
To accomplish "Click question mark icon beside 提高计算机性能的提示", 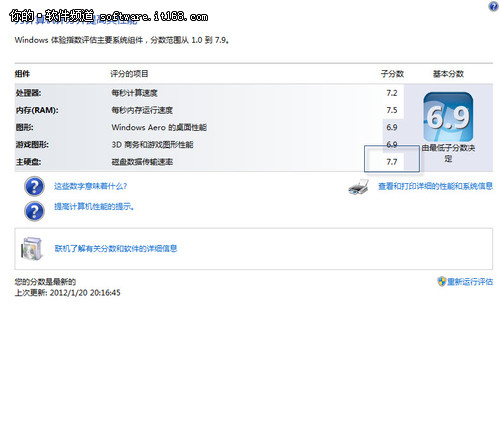I will point(34,211).
